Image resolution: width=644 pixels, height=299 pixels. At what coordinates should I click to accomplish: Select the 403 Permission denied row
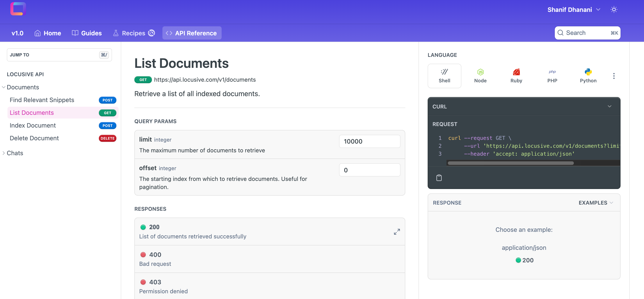(269, 286)
